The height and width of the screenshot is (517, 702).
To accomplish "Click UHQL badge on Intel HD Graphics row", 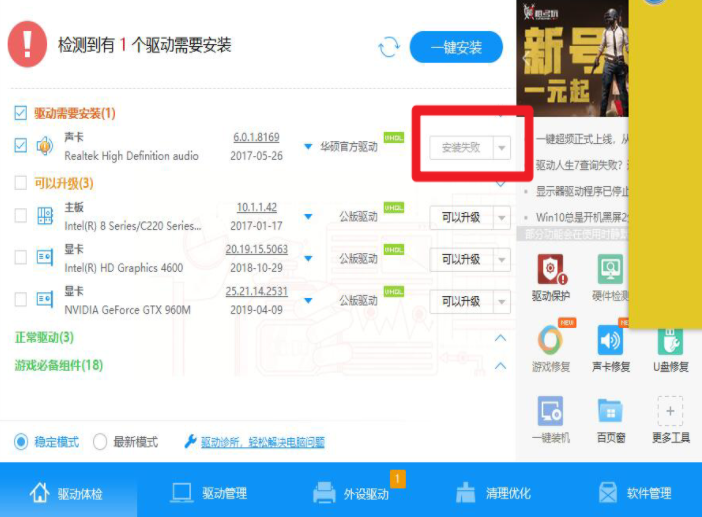I will (394, 249).
